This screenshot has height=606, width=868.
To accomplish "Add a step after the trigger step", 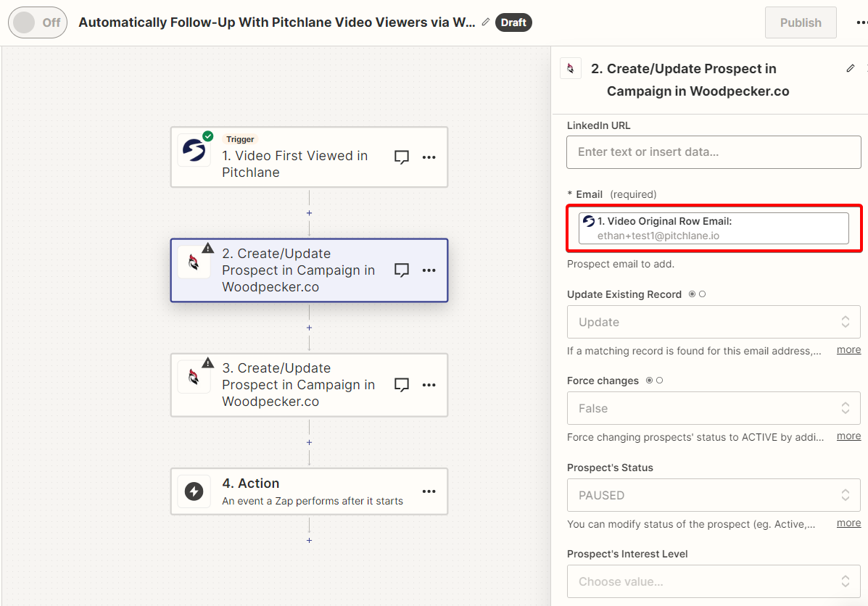I will [309, 213].
